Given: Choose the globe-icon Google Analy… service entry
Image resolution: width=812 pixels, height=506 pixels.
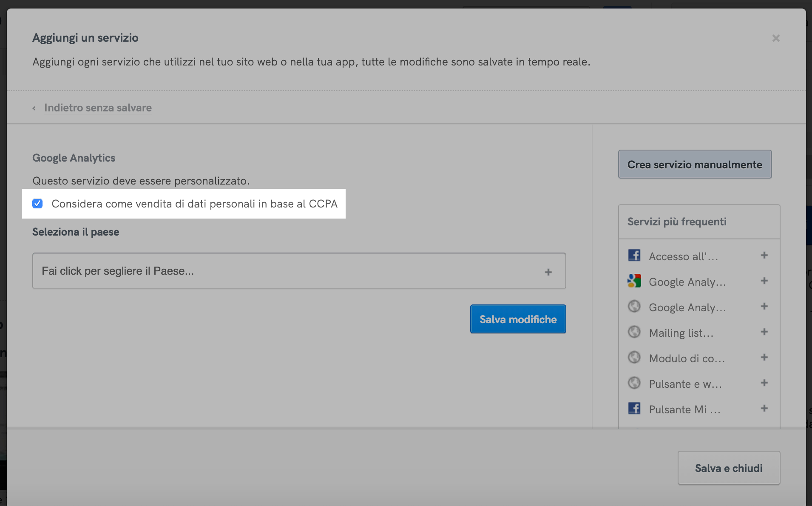Looking at the screenshot, I should 687,307.
